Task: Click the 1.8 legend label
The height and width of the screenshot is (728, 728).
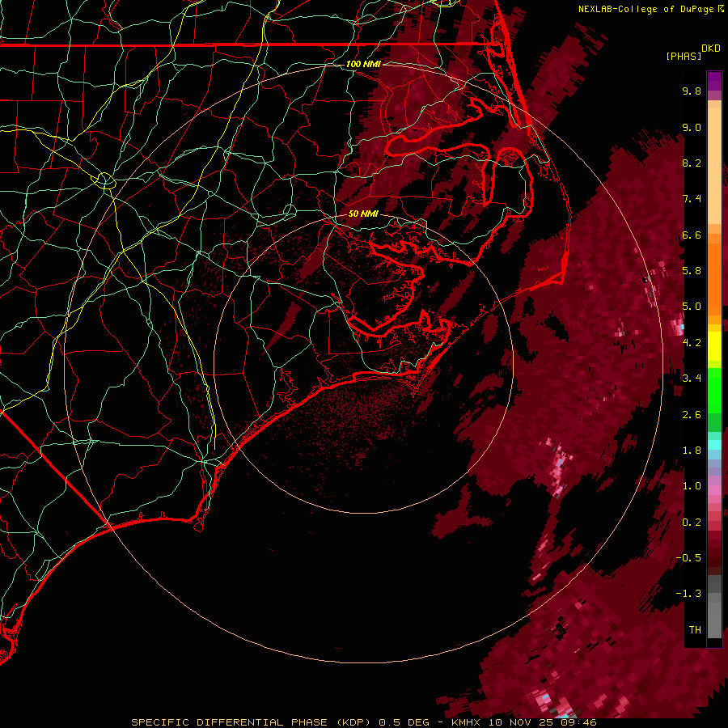Action: (x=692, y=451)
